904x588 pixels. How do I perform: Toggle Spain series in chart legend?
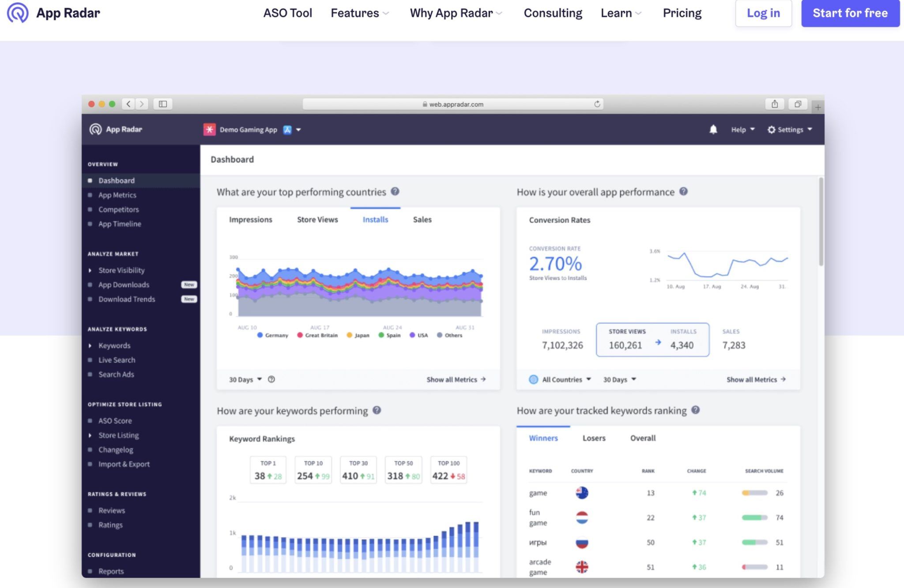(x=389, y=335)
